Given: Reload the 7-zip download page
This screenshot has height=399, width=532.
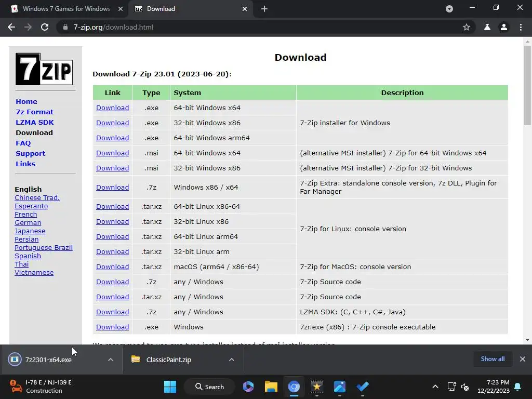Looking at the screenshot, I should pyautogui.click(x=45, y=27).
